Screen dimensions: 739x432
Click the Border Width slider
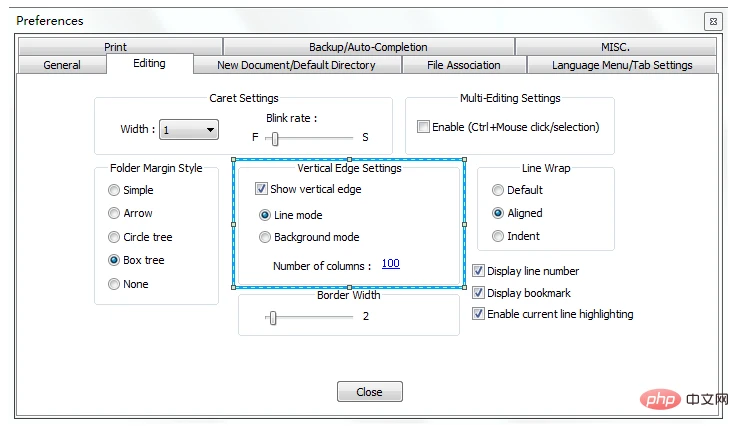pyautogui.click(x=272, y=317)
